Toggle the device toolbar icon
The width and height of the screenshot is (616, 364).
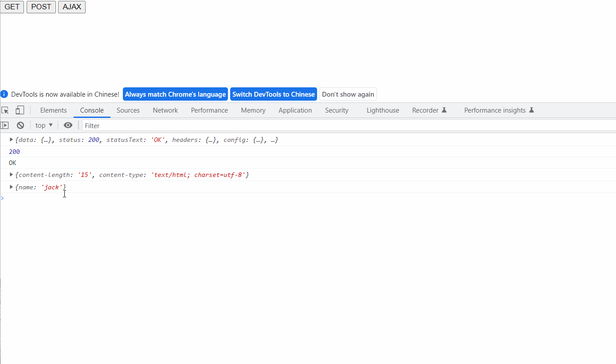click(20, 110)
